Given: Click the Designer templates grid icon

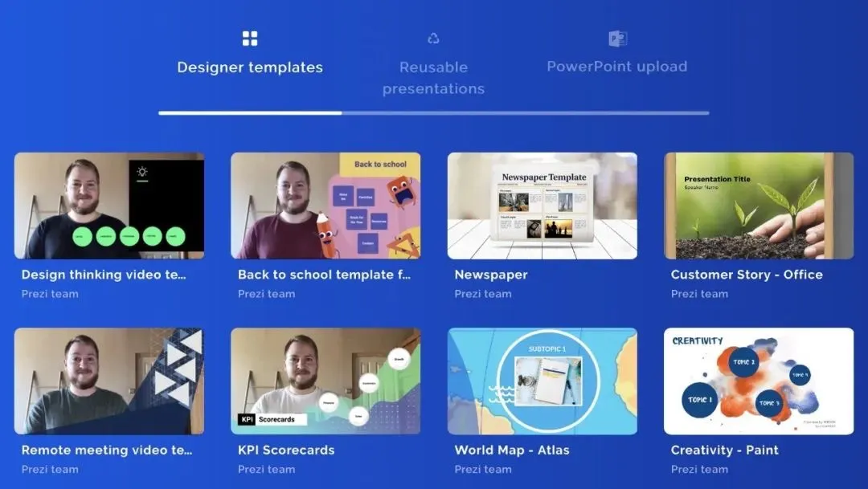Looking at the screenshot, I should [250, 39].
